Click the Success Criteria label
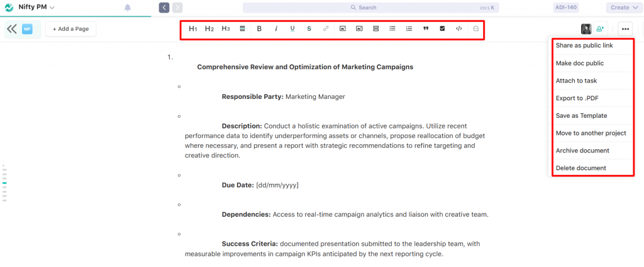The height and width of the screenshot is (267, 644). click(x=250, y=244)
